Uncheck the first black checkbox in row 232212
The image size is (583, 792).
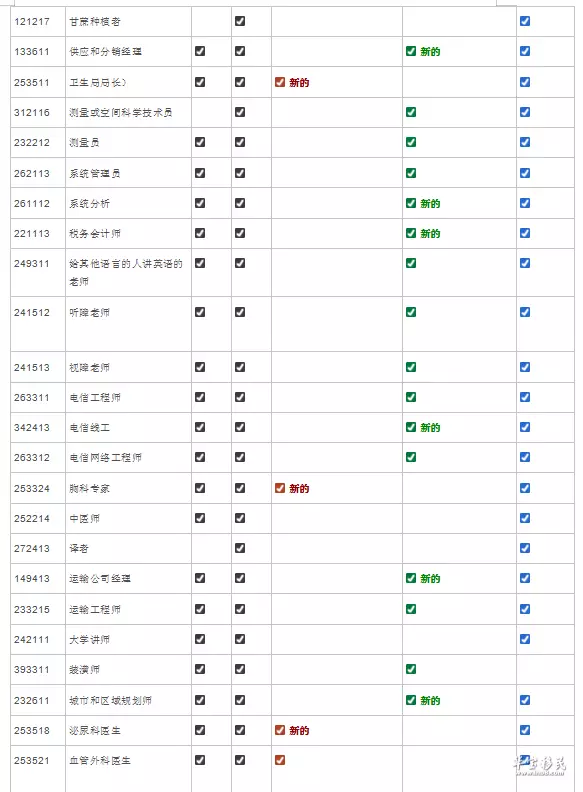[200, 142]
